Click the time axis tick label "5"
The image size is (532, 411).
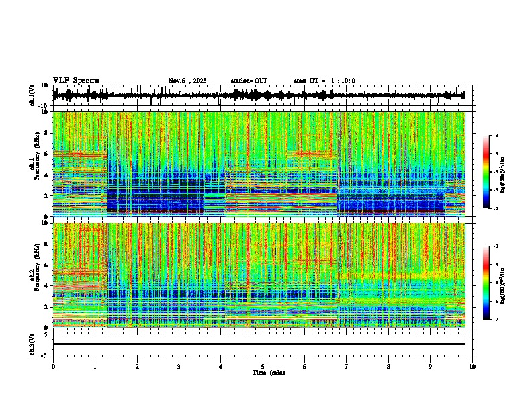click(263, 367)
